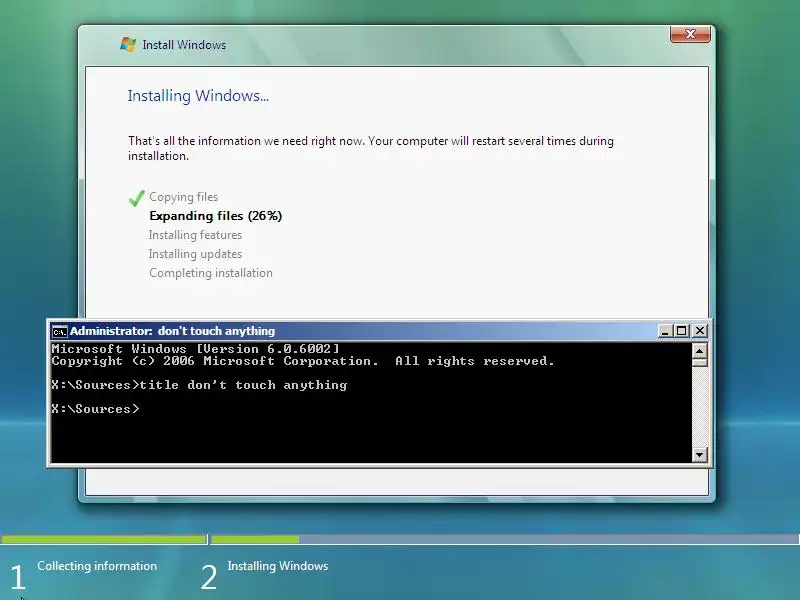Image resolution: width=800 pixels, height=600 pixels.
Task: Click the command prompt scroll up arrow
Action: click(x=699, y=351)
